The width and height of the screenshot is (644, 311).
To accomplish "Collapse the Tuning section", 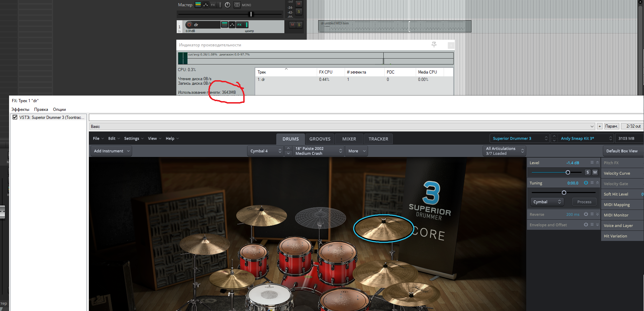I will [597, 183].
